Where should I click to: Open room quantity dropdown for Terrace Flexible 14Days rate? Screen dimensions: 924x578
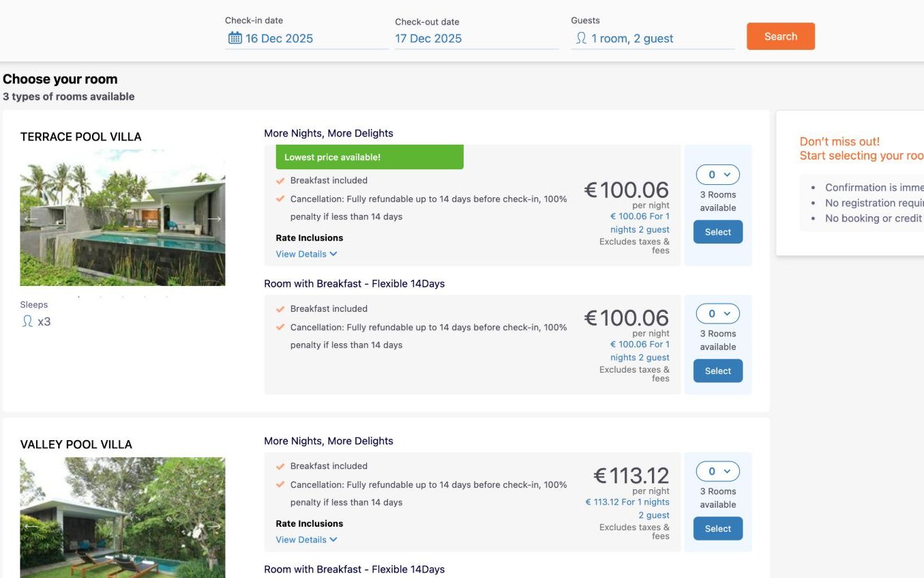[x=717, y=314]
